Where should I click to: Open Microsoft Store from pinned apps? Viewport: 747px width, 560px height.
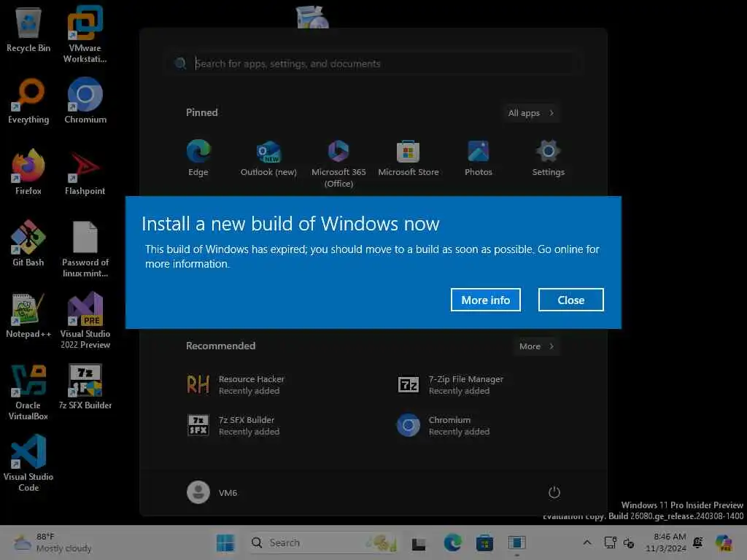(409, 158)
